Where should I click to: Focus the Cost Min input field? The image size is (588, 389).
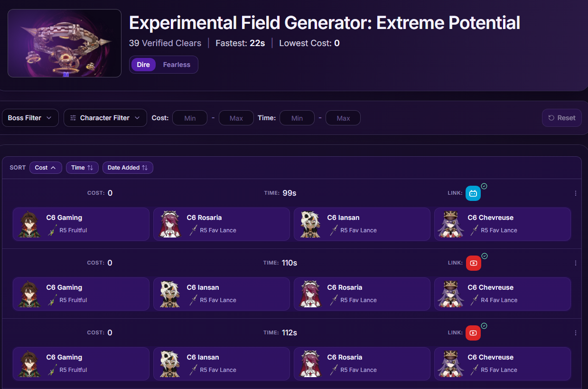190,118
